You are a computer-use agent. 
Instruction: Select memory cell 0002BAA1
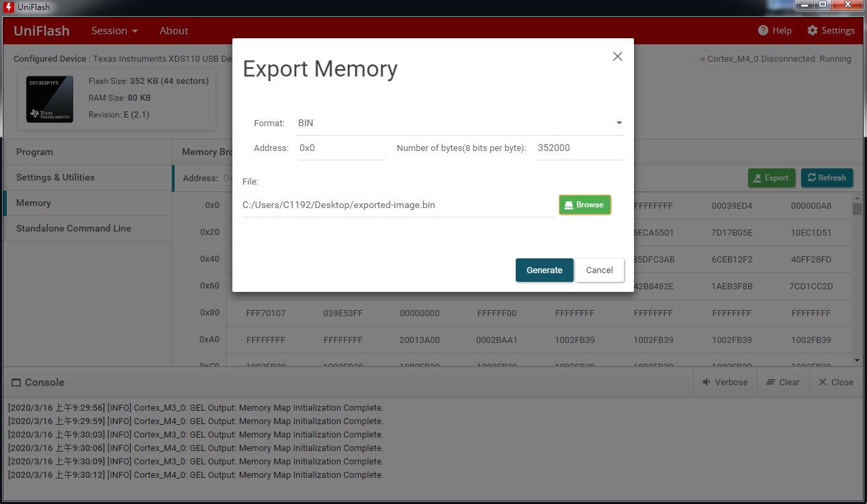tap(497, 340)
